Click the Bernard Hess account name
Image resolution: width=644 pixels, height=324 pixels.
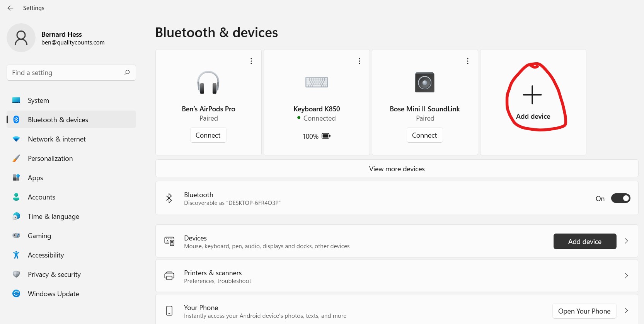tap(62, 34)
